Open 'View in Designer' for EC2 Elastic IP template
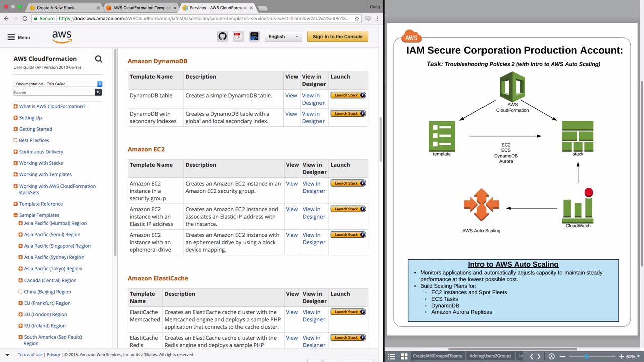Image resolution: width=644 pixels, height=362 pixels. point(313,213)
